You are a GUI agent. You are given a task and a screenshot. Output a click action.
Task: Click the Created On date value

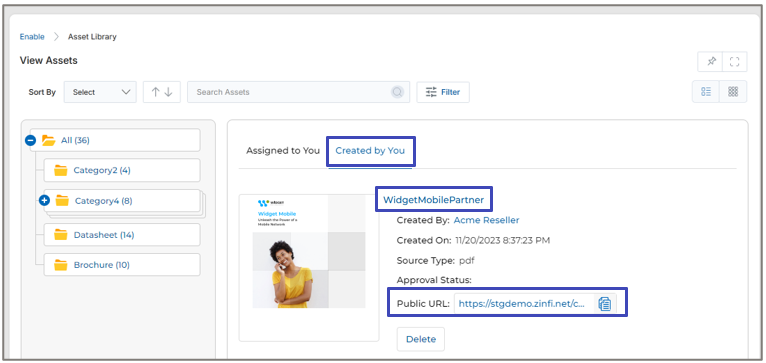click(502, 240)
